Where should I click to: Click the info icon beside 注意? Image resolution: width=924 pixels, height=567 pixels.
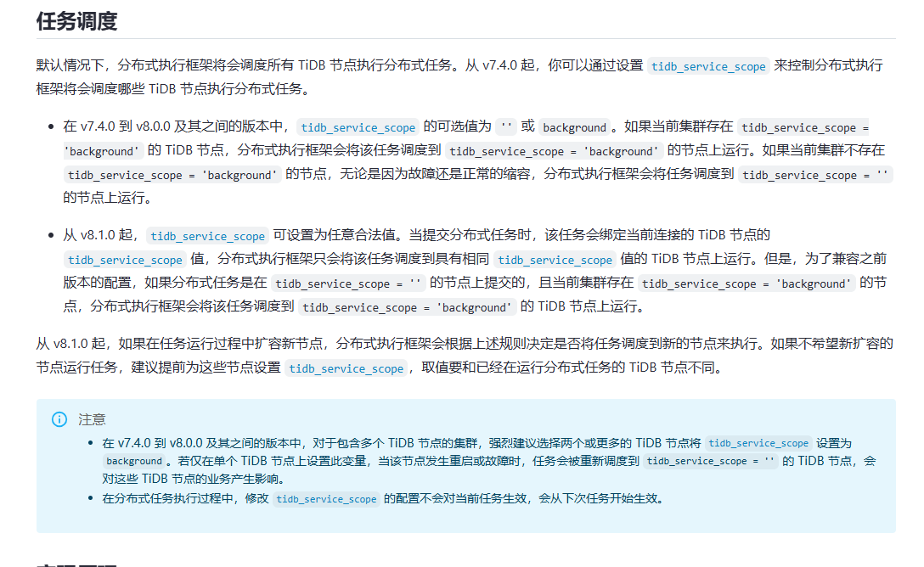coord(59,419)
